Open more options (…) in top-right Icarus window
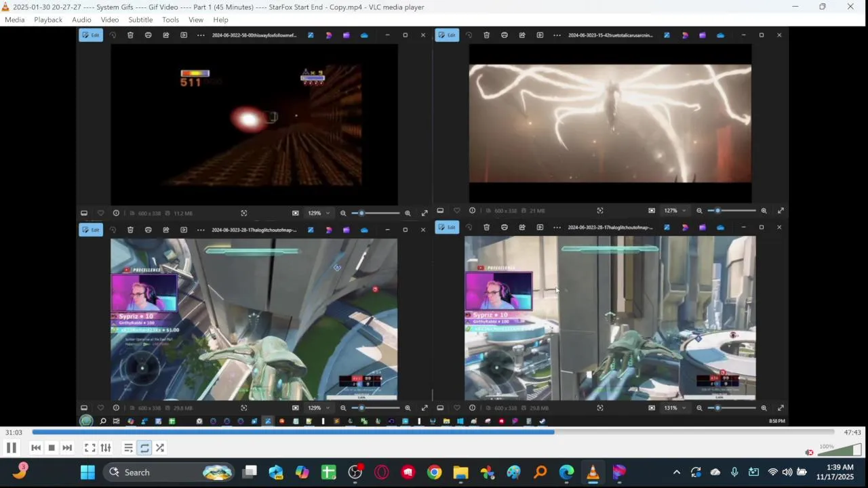The image size is (868, 488). click(x=557, y=35)
